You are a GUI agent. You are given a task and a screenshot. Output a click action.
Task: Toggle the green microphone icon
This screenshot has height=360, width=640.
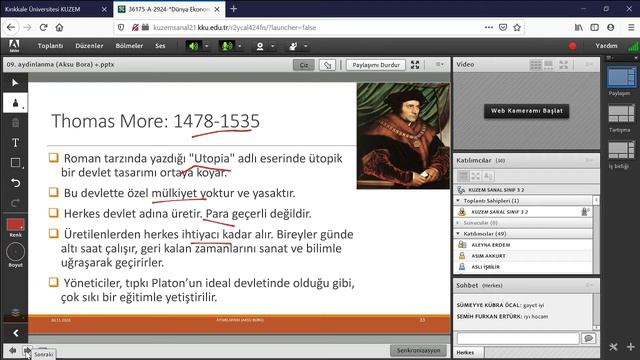point(227,46)
